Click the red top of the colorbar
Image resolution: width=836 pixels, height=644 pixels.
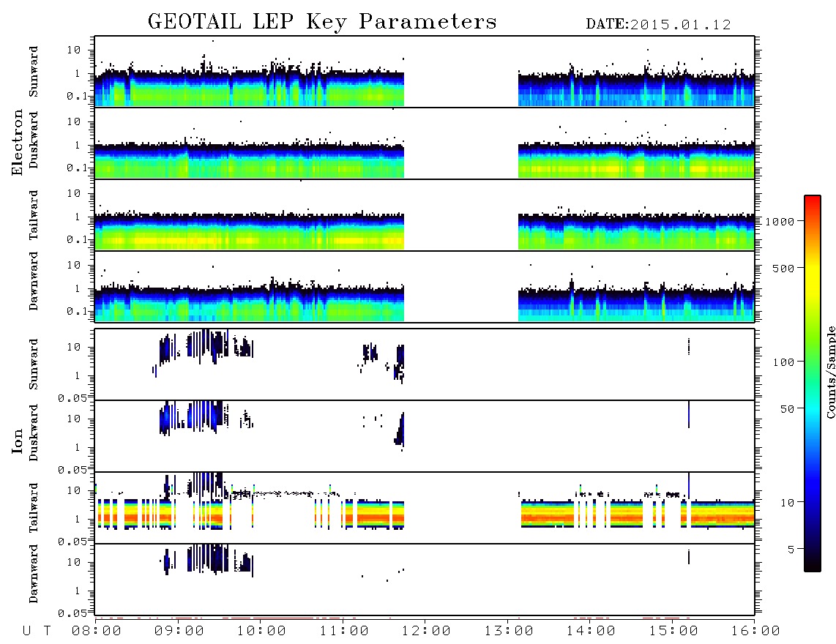pos(813,200)
